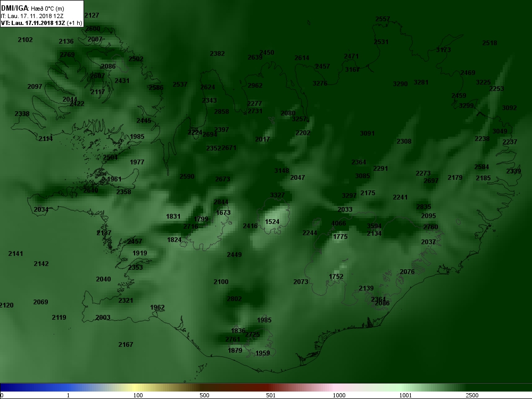Click the value 2382 off the north coast

click(217, 54)
